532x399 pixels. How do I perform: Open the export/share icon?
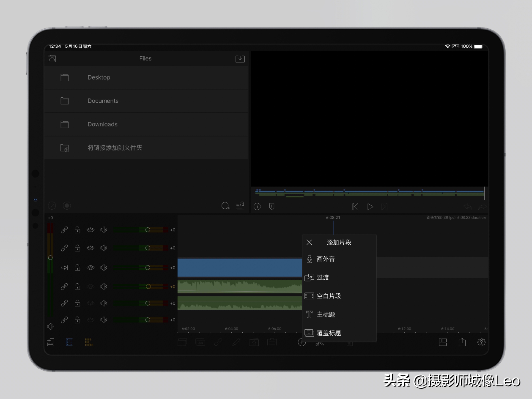click(462, 342)
